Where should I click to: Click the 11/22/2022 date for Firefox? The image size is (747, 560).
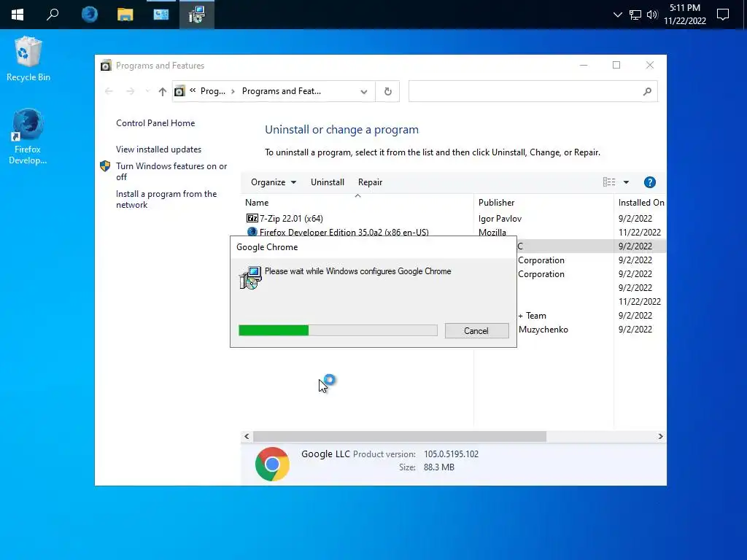tap(639, 233)
